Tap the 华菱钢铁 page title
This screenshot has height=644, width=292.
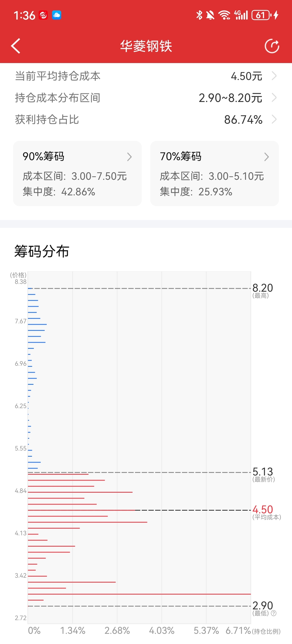pos(146,46)
